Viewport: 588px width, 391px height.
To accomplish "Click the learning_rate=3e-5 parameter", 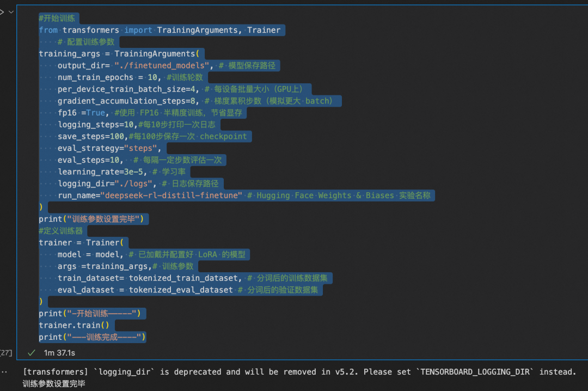I will pyautogui.click(x=100, y=172).
